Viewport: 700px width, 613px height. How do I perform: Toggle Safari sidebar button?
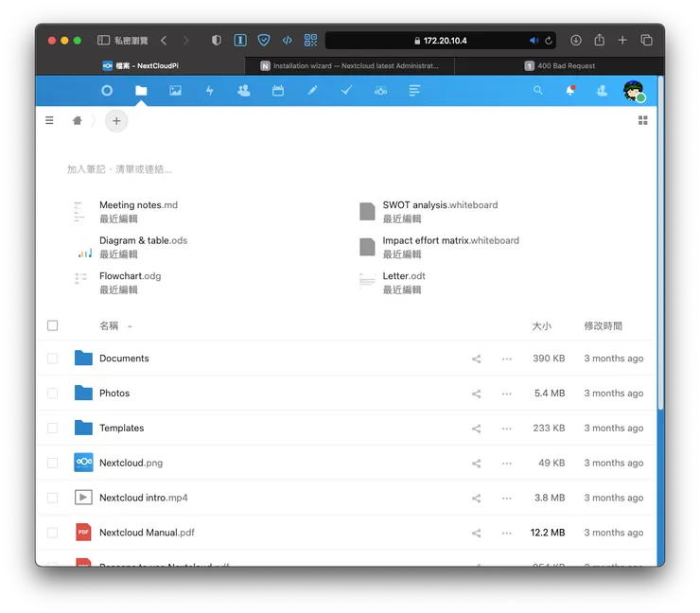coord(103,40)
